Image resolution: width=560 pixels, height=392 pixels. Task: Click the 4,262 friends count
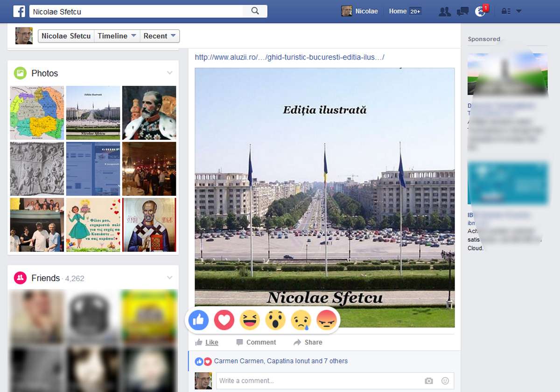(75, 278)
